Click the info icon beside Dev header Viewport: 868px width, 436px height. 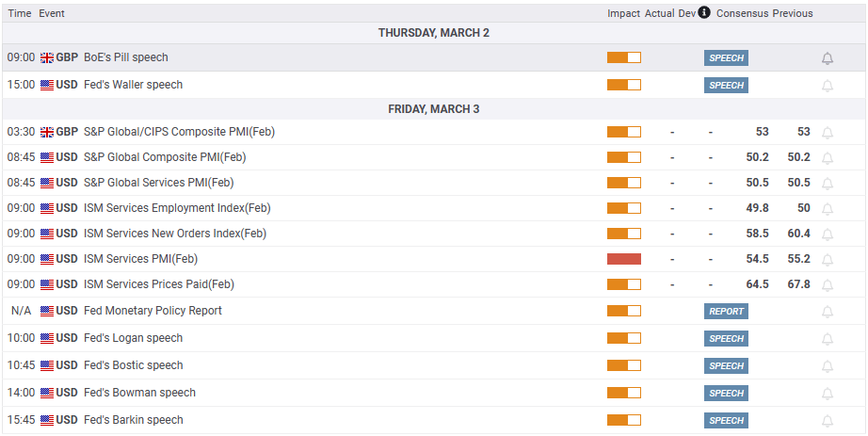704,13
